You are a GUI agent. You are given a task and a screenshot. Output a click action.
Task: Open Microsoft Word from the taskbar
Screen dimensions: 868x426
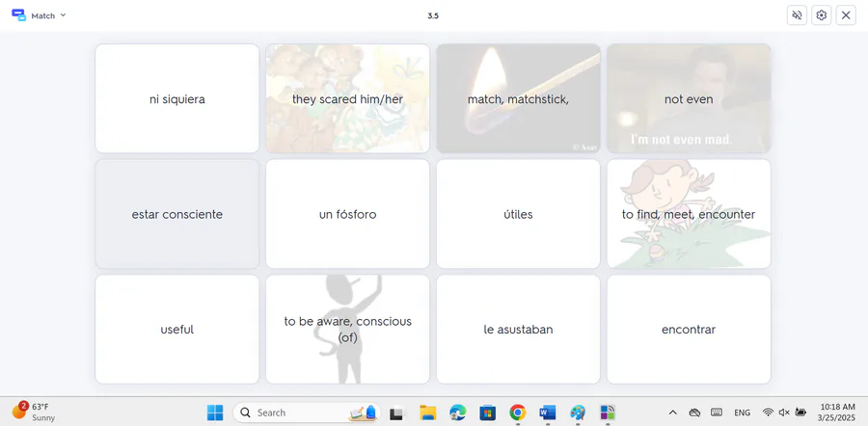547,413
